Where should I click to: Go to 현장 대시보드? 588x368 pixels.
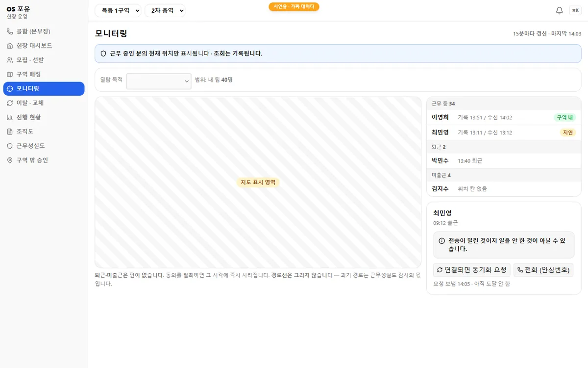pos(44,46)
